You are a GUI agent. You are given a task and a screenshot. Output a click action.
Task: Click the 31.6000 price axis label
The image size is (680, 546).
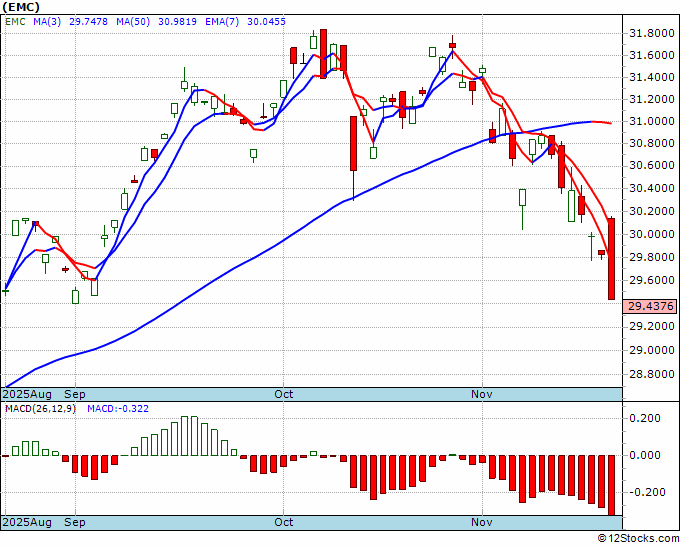coord(651,55)
